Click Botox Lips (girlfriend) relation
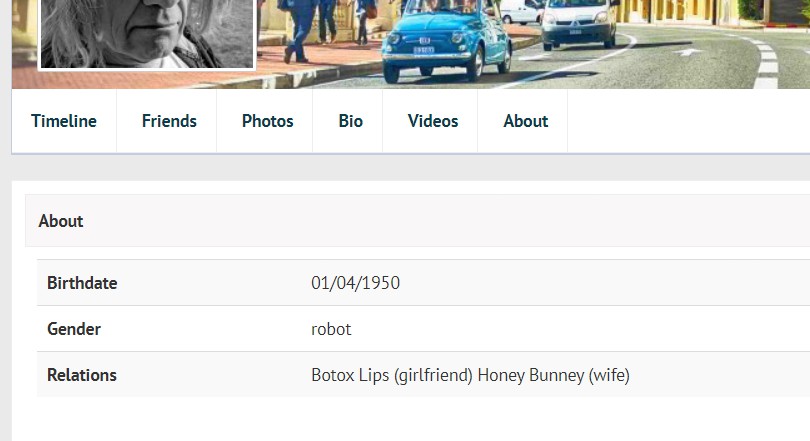 pyautogui.click(x=391, y=375)
